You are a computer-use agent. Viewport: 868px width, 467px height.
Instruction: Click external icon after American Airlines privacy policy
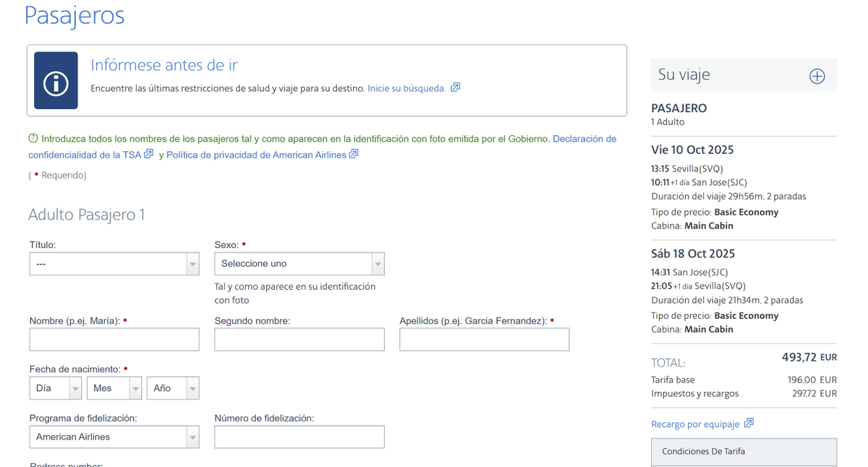click(354, 154)
